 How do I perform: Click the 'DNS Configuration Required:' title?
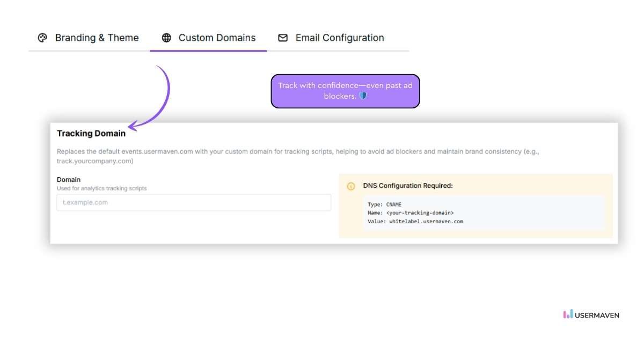click(408, 186)
